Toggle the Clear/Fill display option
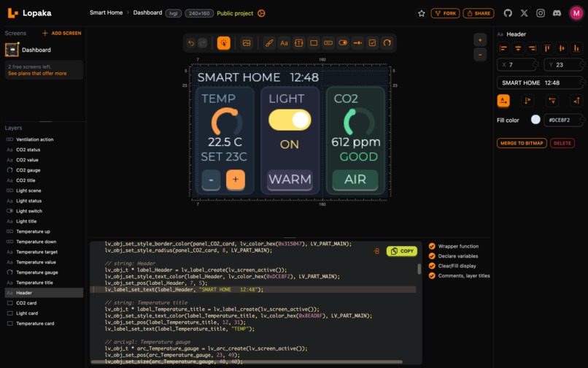This screenshot has width=588, height=368. pos(432,266)
